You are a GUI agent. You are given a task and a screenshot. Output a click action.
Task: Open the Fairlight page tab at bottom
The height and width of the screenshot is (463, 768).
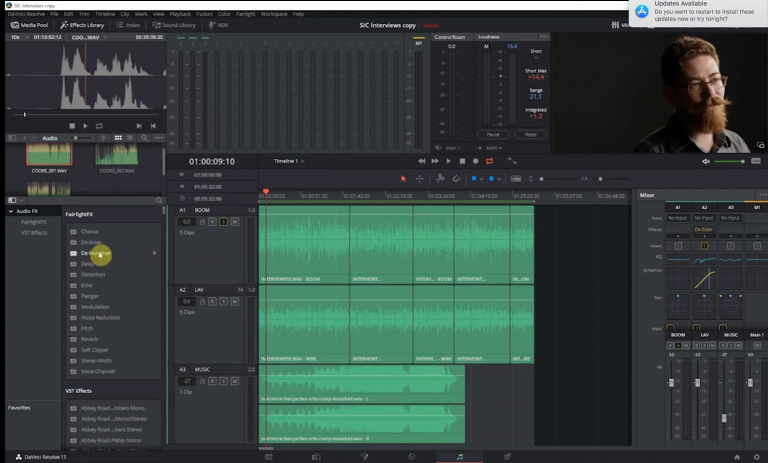coord(459,457)
